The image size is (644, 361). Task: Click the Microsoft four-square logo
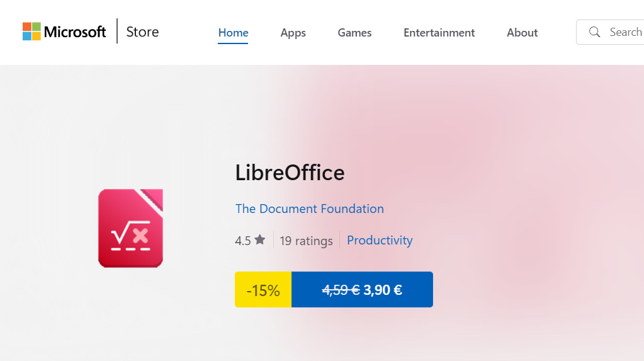point(31,32)
